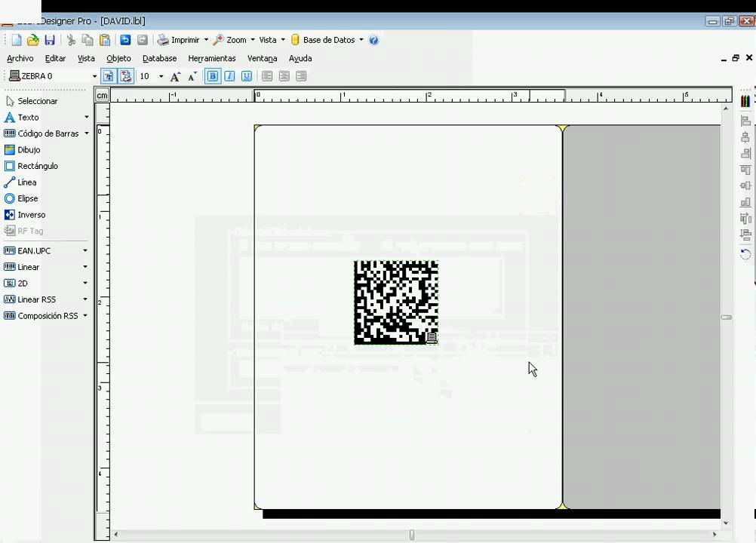The width and height of the screenshot is (756, 543).
Task: Choose the Seleccionar pointer tool
Action: point(32,101)
